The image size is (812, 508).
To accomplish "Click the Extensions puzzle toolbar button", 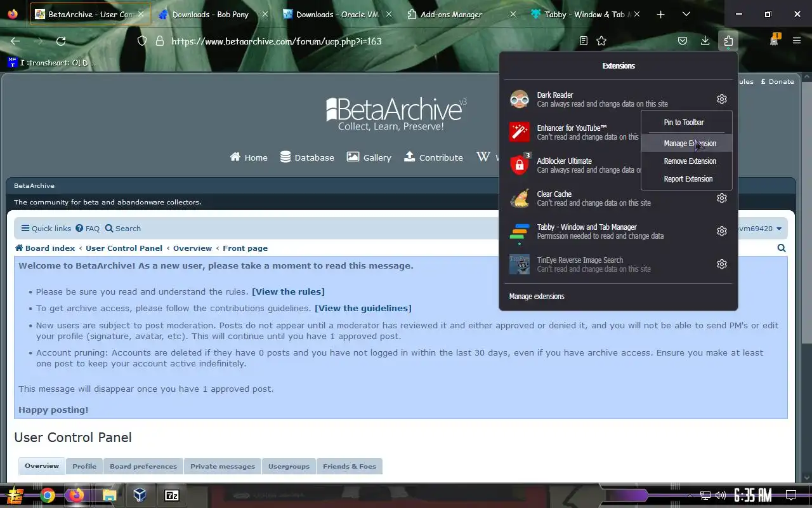I will pos(728,41).
